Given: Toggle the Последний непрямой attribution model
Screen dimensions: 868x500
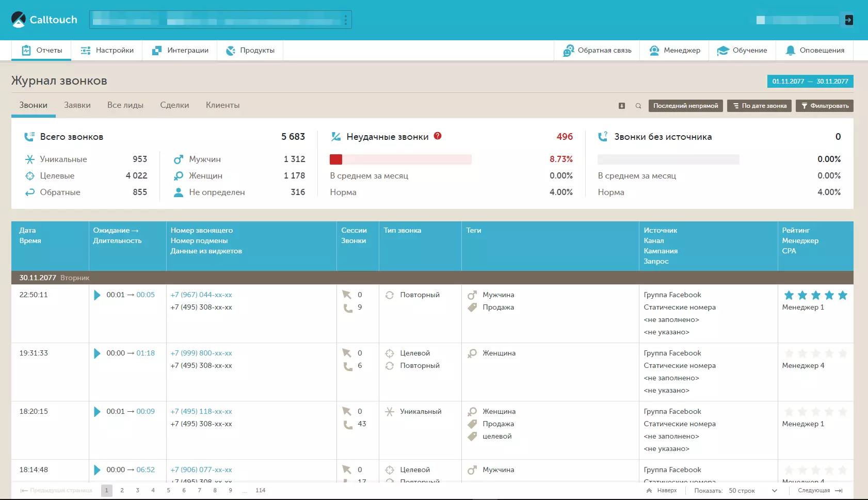Looking at the screenshot, I should 685,106.
